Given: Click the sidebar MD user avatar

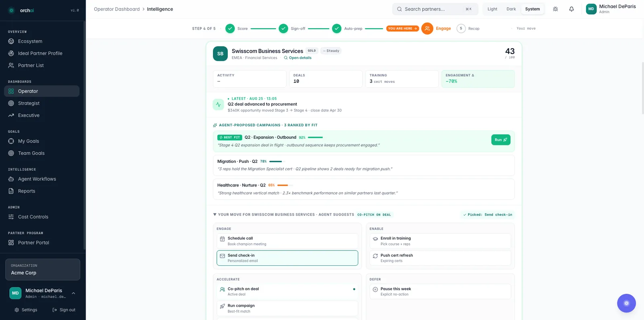Looking at the screenshot, I should [15, 293].
